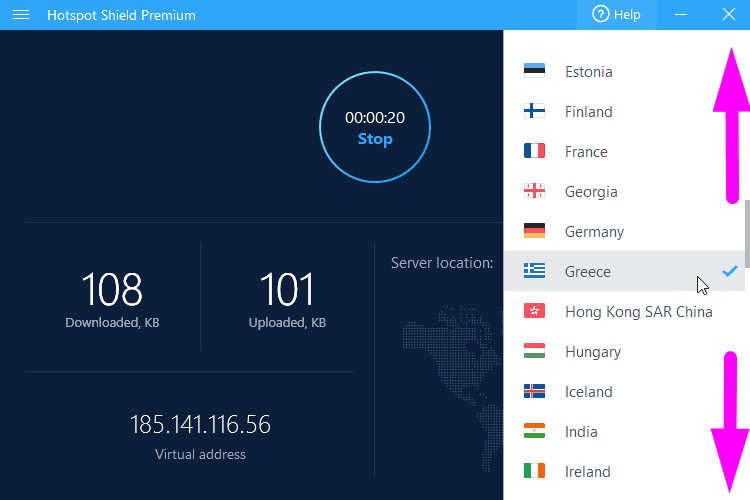The width and height of the screenshot is (750, 500).
Task: Click the Virtual address label
Action: (x=200, y=454)
